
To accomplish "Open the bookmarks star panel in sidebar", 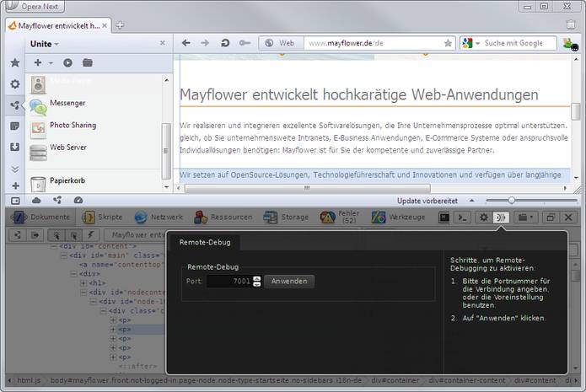I will (15, 62).
